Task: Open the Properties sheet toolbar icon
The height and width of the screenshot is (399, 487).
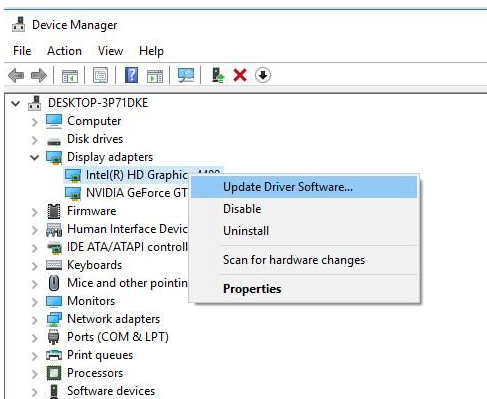Action: point(100,75)
